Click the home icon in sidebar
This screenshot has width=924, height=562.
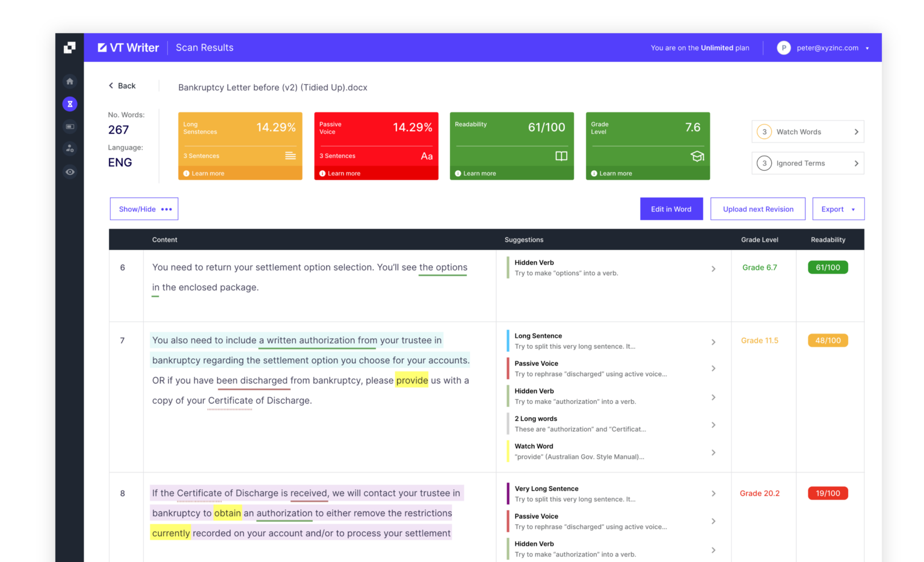(70, 81)
